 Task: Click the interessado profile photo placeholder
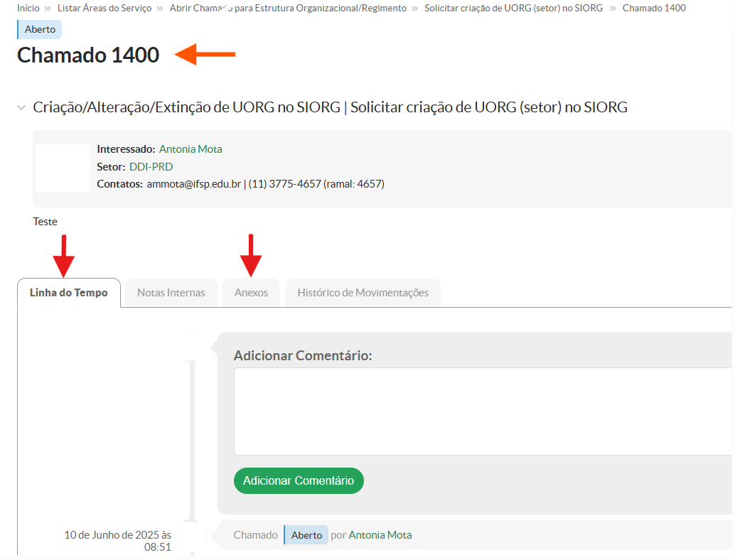63,168
